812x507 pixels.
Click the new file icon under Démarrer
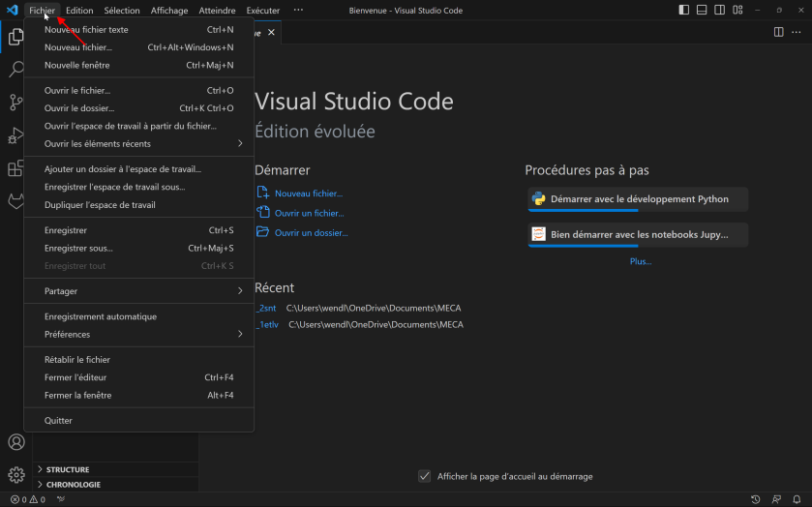pyautogui.click(x=263, y=193)
